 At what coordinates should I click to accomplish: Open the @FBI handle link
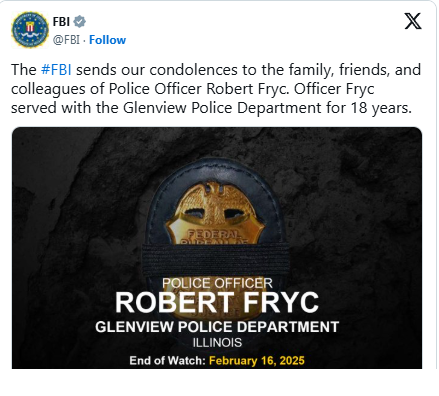click(x=66, y=40)
